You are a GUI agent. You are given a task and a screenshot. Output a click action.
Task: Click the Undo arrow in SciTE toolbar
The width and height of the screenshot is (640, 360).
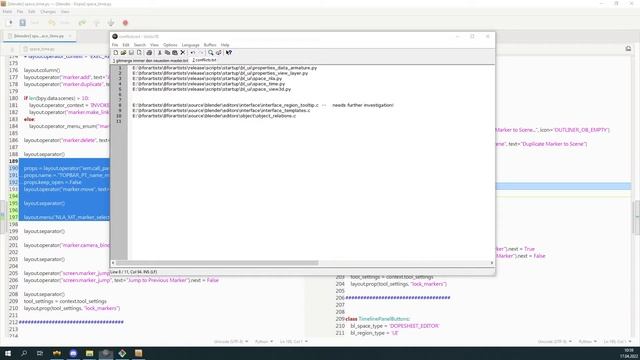click(x=193, y=53)
